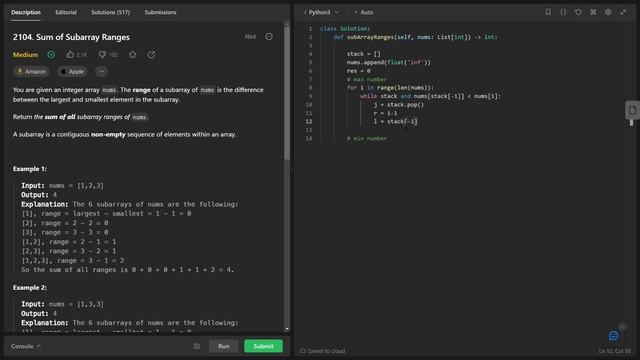Click the circular icon next to Hint
Image resolution: width=640 pixels, height=360 pixels.
(x=269, y=37)
